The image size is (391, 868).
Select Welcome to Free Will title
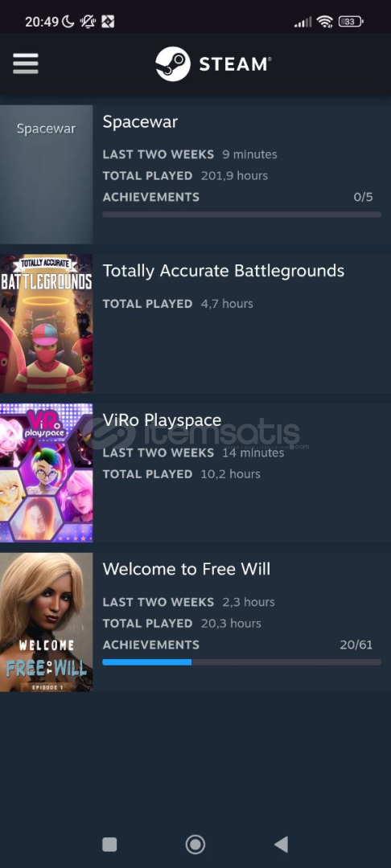pyautogui.click(x=187, y=569)
